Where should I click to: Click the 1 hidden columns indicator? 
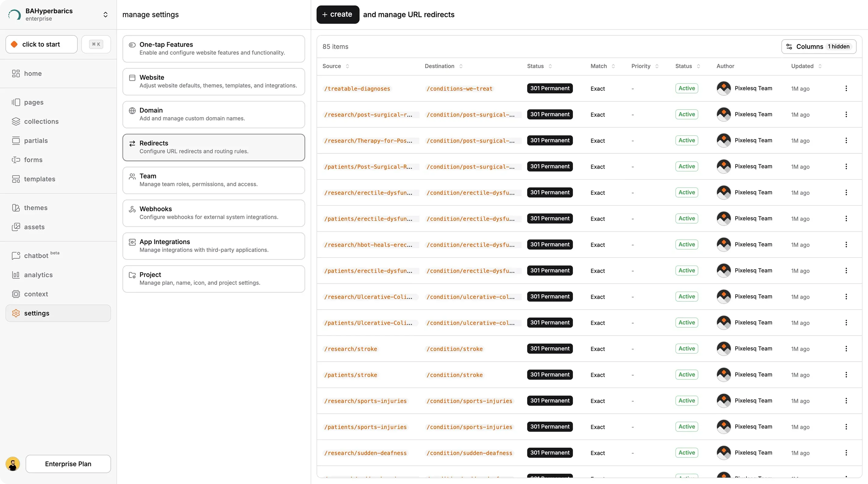click(x=839, y=47)
